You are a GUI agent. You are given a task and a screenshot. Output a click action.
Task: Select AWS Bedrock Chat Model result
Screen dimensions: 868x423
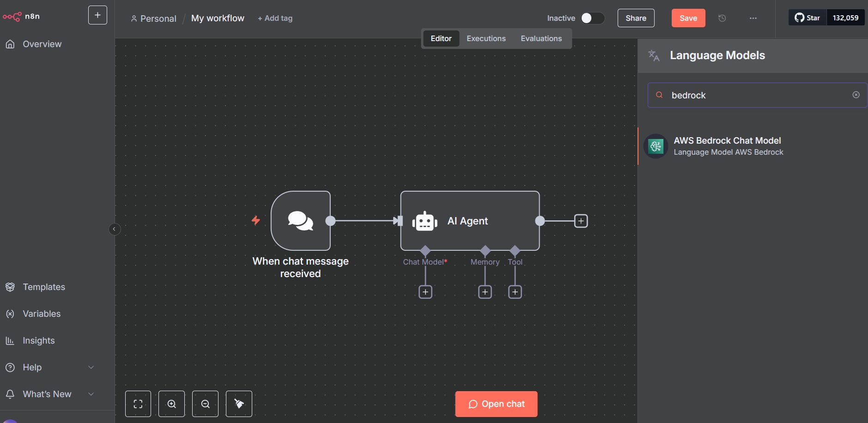(x=753, y=146)
